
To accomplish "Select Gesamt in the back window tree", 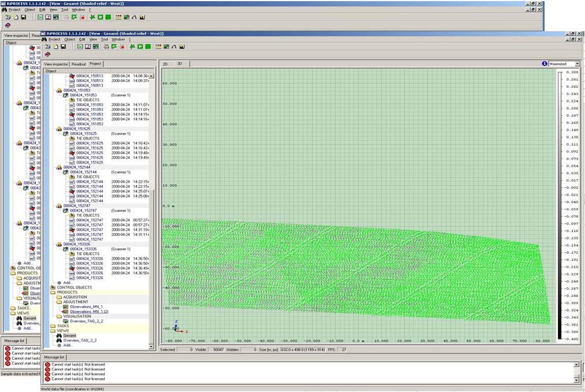I will coord(30,319).
